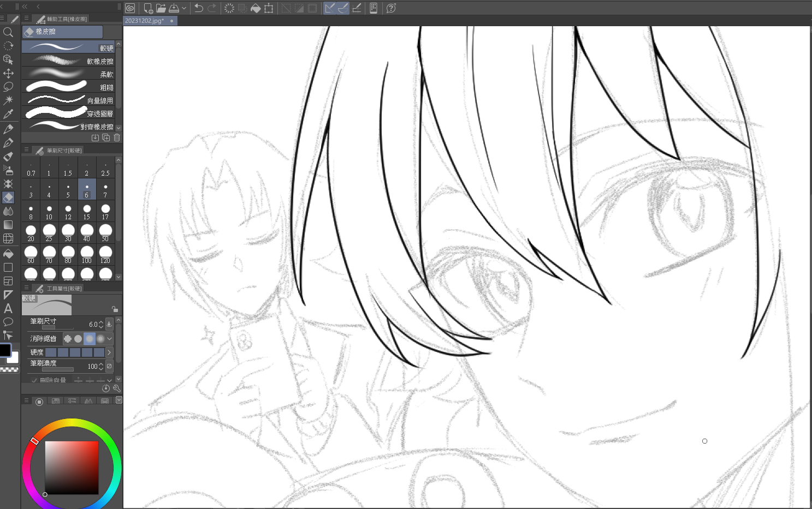The image size is (812, 509).
Task: Open the Scale/Rotate transform command
Action: (x=269, y=8)
